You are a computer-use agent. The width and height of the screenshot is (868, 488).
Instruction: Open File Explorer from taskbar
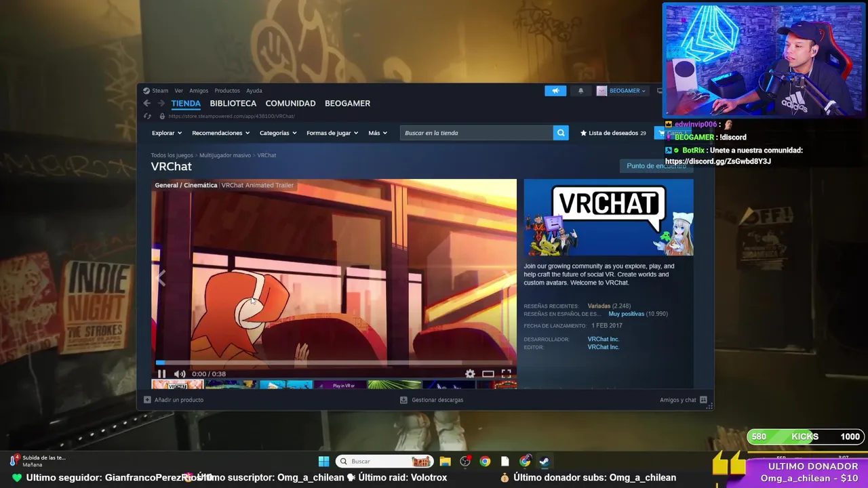445,462
